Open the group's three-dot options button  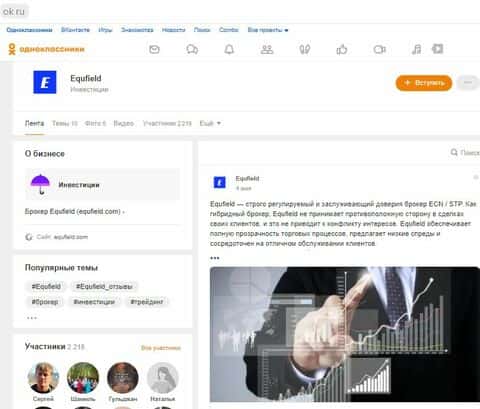pos(468,83)
